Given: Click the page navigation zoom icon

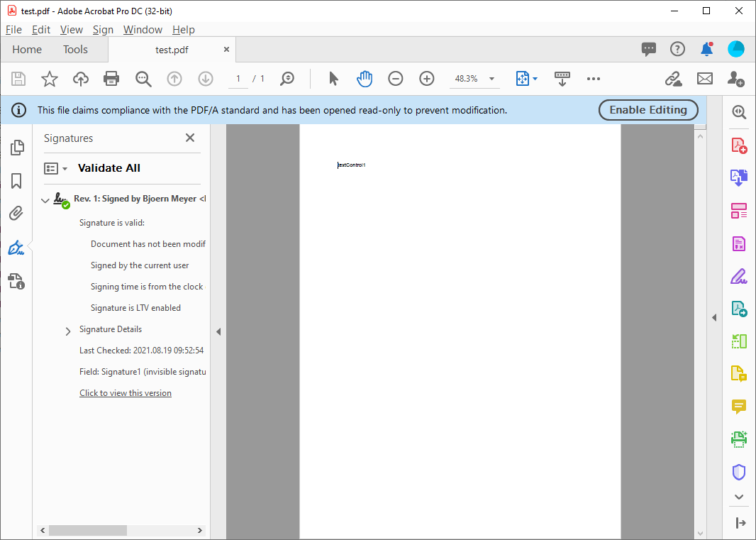Looking at the screenshot, I should point(287,79).
